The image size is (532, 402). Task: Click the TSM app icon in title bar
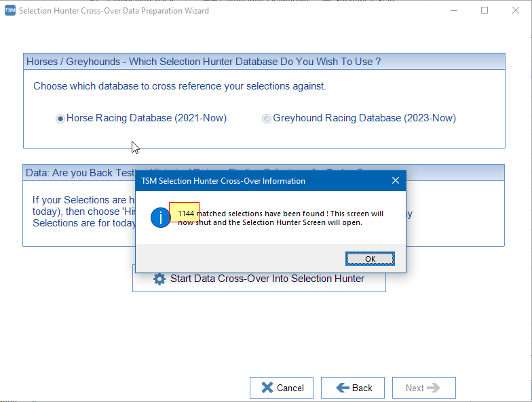[x=9, y=11]
